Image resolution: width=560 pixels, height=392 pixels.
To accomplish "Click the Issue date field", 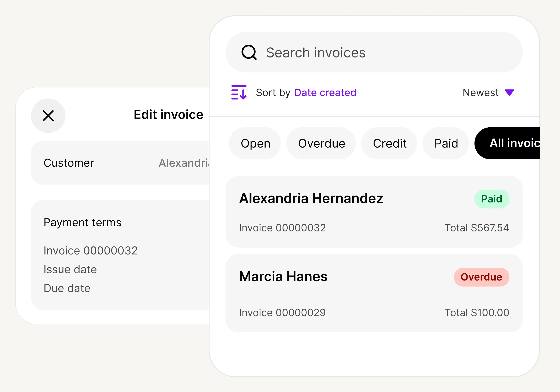I will click(70, 269).
